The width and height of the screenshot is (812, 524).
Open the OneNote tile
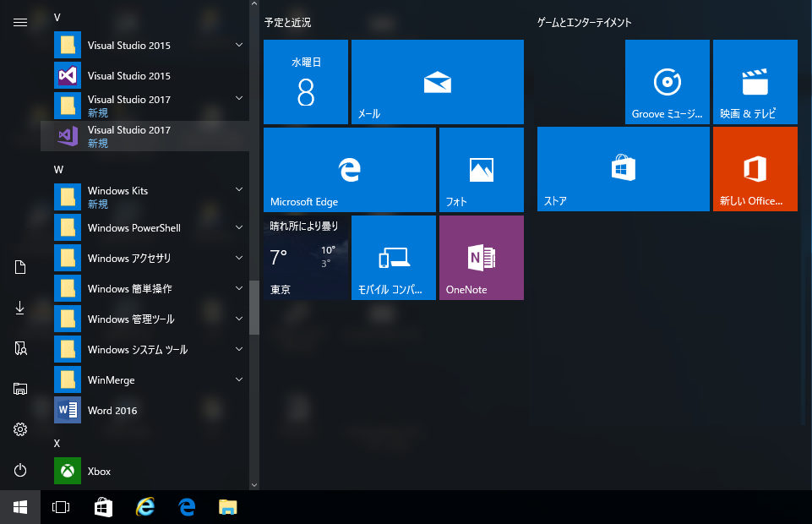[482, 257]
